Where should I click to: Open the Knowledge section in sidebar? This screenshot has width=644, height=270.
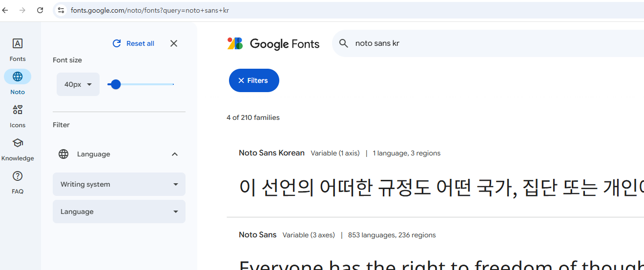[x=18, y=150]
